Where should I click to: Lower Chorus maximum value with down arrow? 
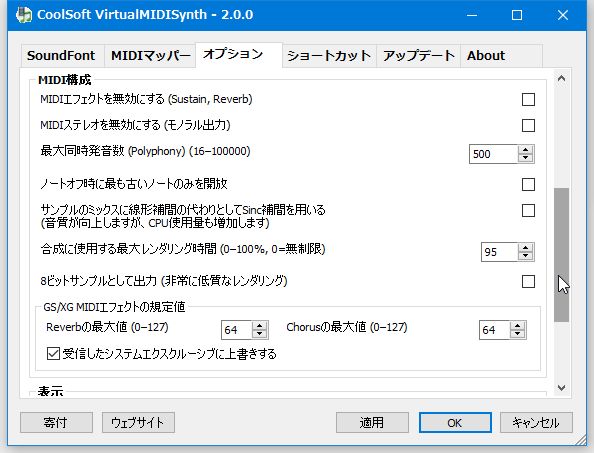click(x=517, y=334)
